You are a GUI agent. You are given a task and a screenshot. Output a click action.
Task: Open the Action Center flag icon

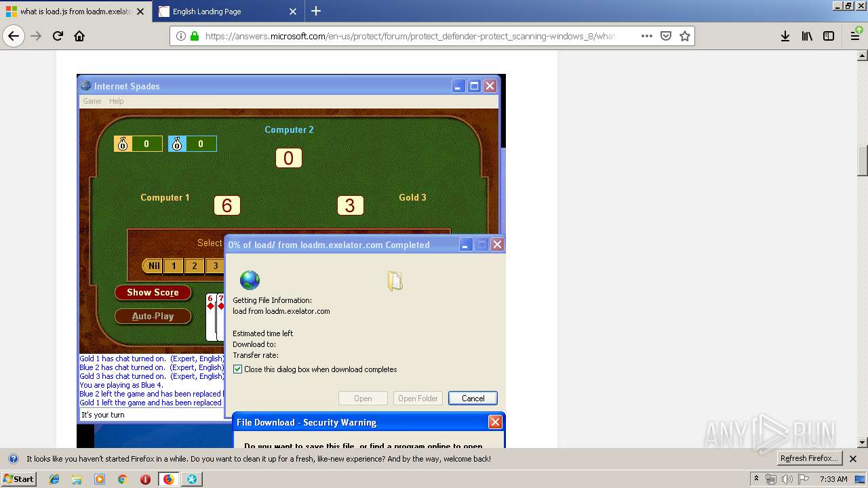(804, 479)
